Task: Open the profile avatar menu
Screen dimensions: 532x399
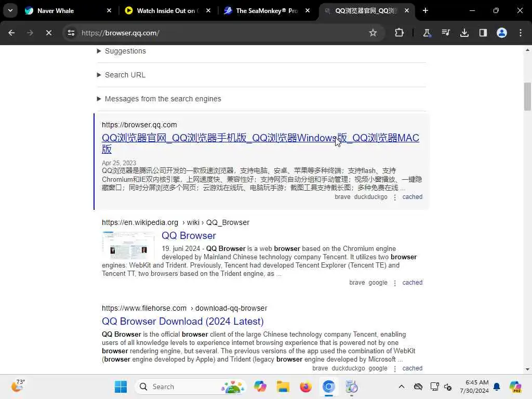Action: (x=502, y=33)
